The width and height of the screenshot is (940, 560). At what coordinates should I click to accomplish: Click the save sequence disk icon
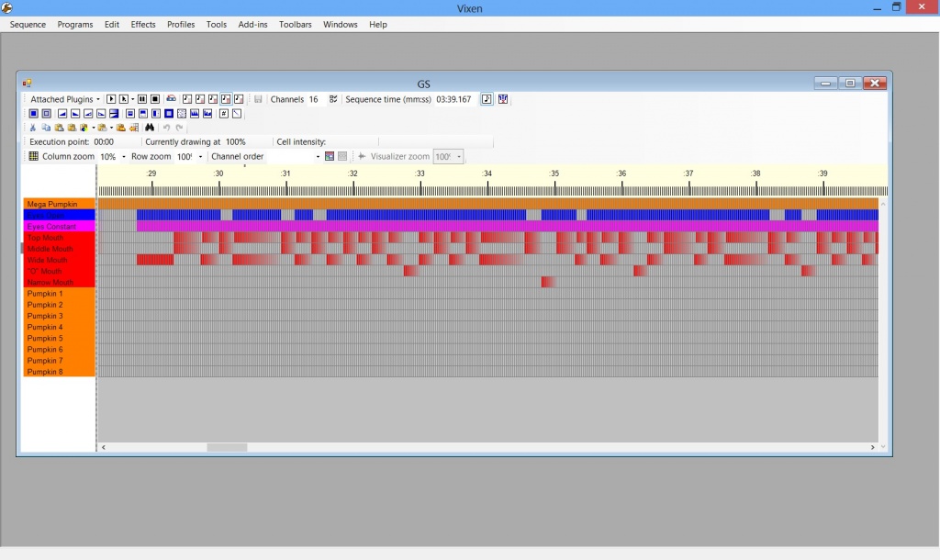click(x=258, y=99)
